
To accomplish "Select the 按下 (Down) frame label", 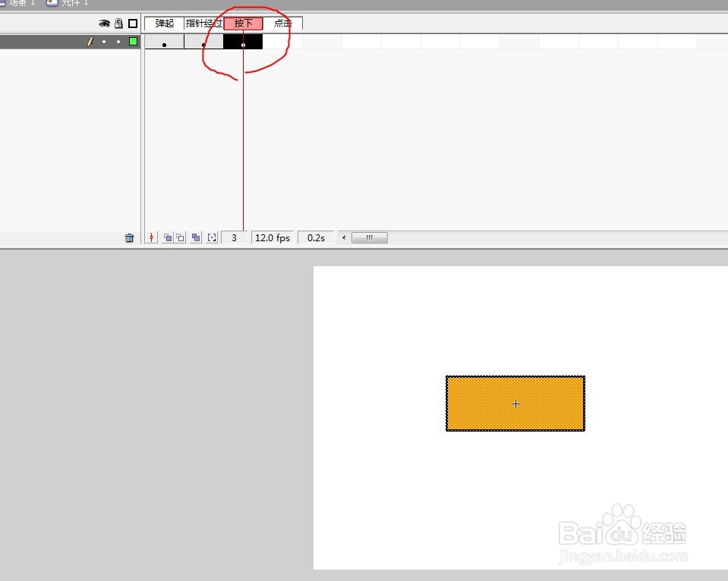I will pos(243,24).
